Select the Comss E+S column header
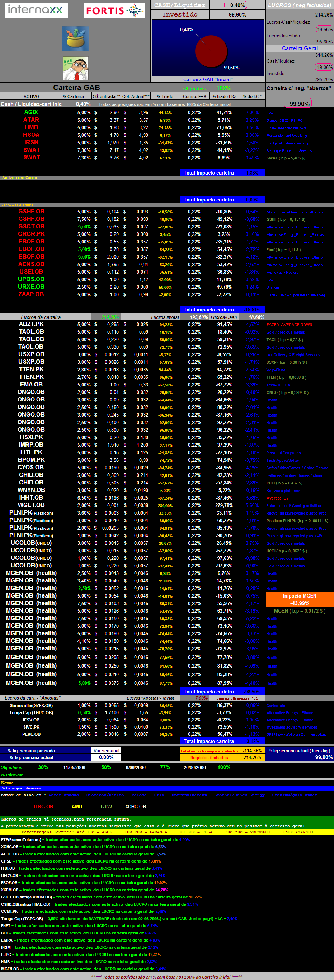 click(x=194, y=96)
